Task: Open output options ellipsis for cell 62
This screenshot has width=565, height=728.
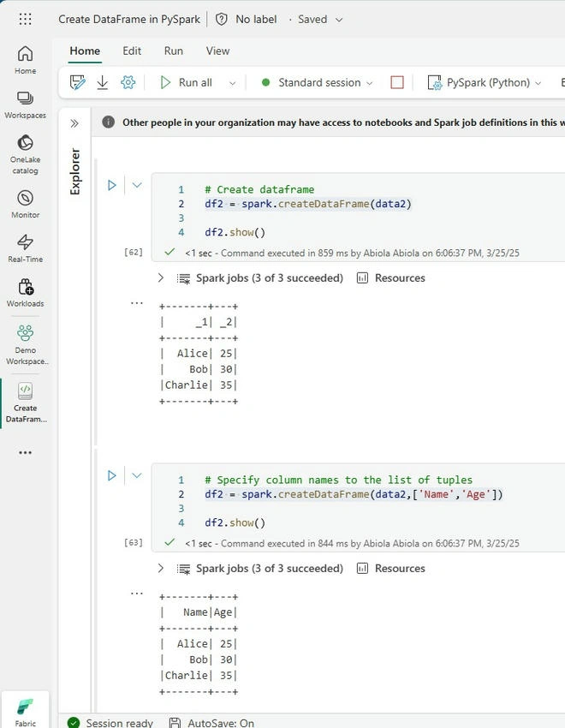Action: [x=137, y=303]
